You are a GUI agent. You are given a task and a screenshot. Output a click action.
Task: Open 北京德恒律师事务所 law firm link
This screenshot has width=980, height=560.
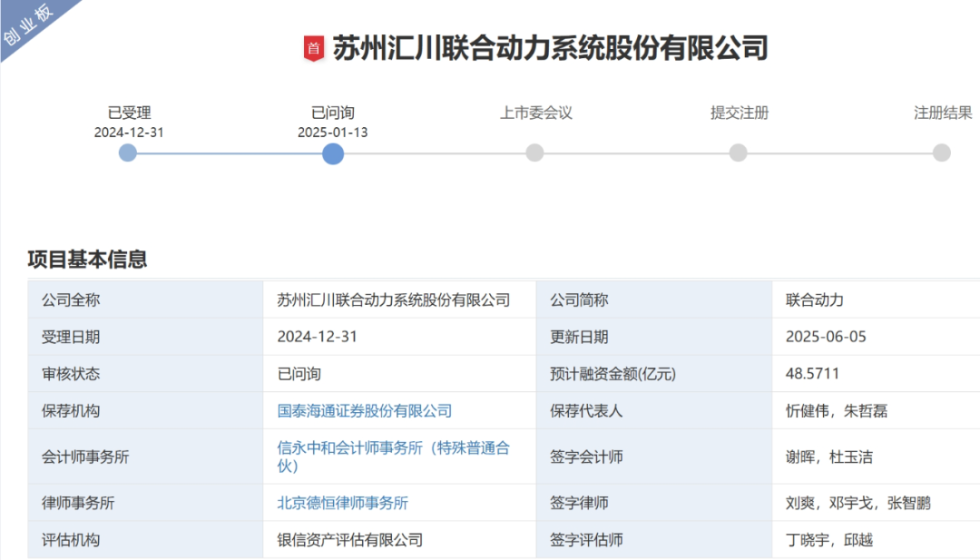coord(342,503)
